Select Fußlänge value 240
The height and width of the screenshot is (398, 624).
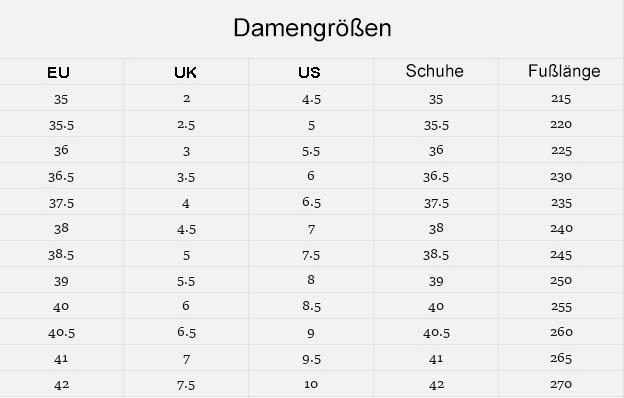pyautogui.click(x=562, y=228)
